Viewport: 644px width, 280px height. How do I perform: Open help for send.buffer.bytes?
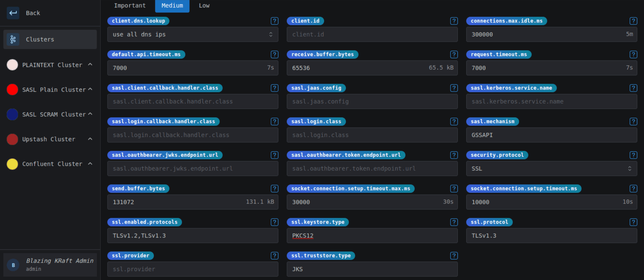pyautogui.click(x=274, y=188)
